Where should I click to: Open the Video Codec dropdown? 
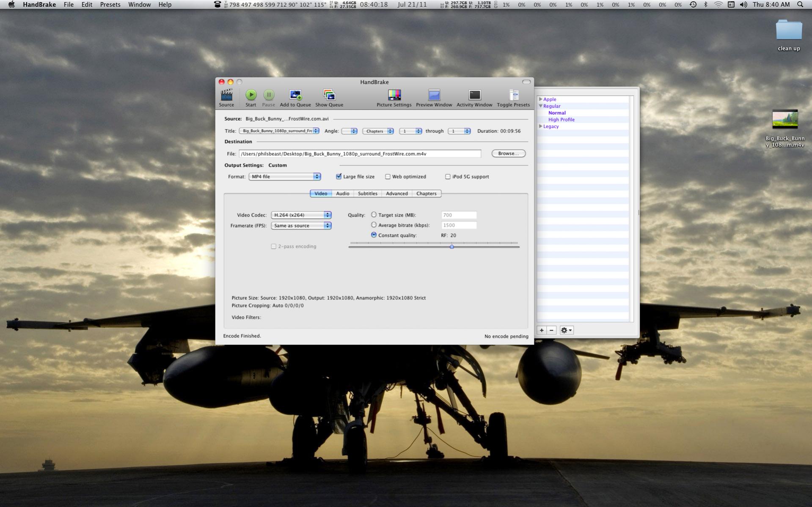pos(301,215)
